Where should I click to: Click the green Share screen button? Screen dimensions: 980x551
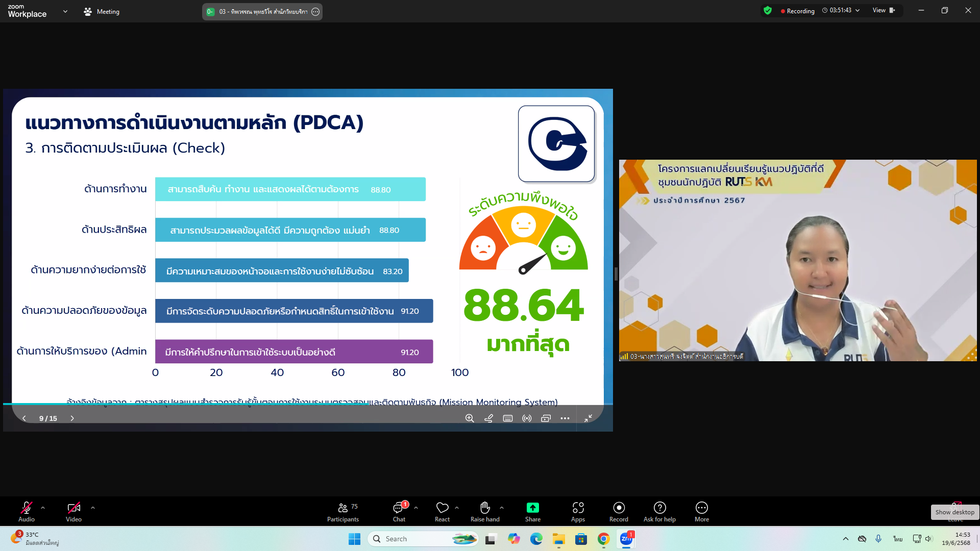click(x=532, y=511)
